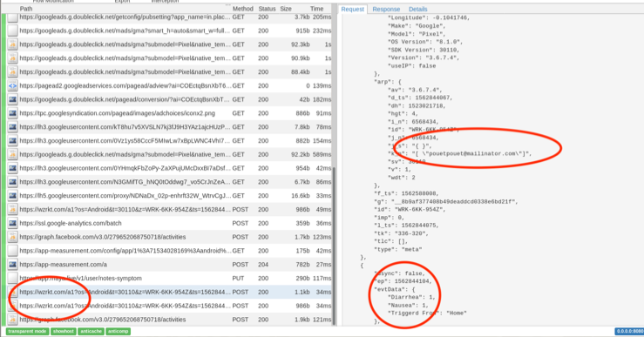The height and width of the screenshot is (337, 644).
Task: Click the "Triggerd From": "Home" line
Action: tap(427, 313)
